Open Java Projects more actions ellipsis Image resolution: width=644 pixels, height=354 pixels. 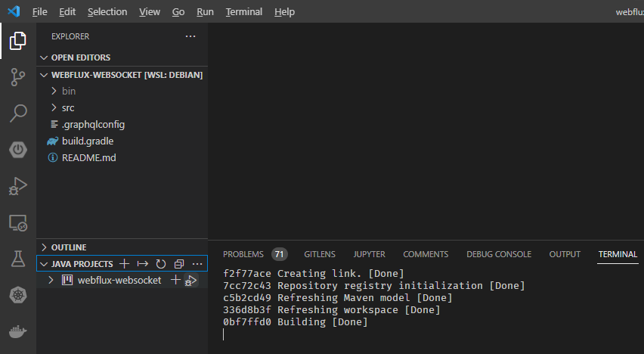pos(197,263)
